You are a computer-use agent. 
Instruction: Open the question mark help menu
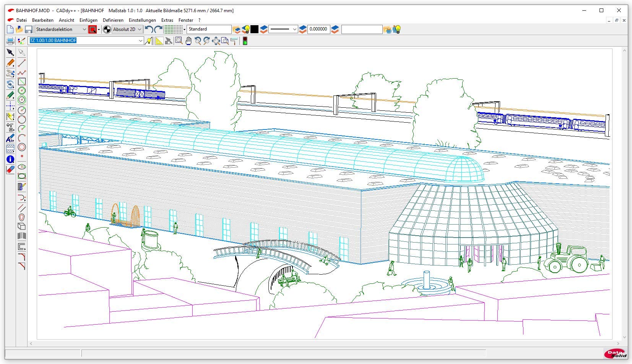click(199, 20)
